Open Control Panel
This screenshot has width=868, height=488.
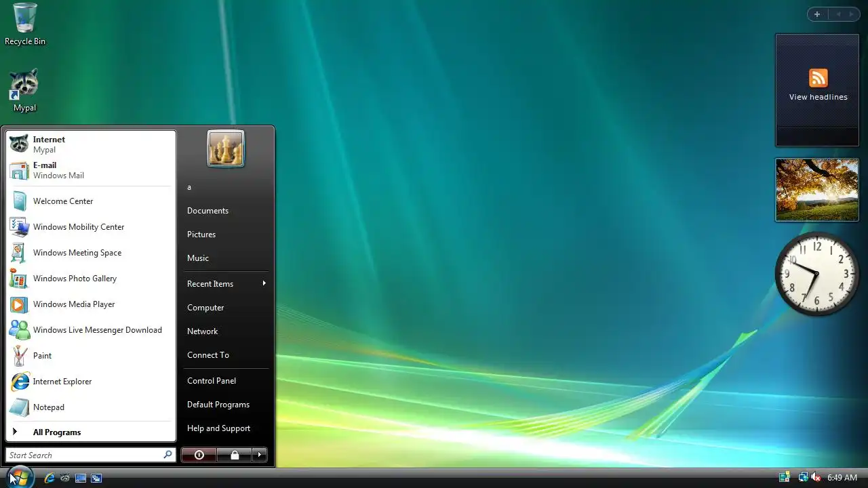(x=226, y=381)
